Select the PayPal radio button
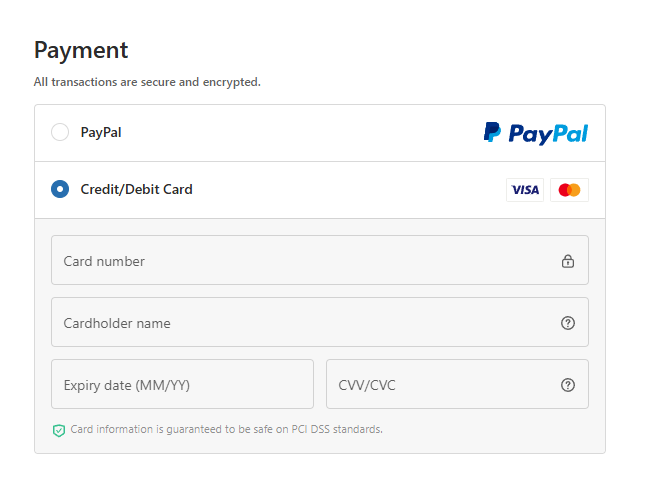Screen dimensions: 661x486 click(x=60, y=132)
